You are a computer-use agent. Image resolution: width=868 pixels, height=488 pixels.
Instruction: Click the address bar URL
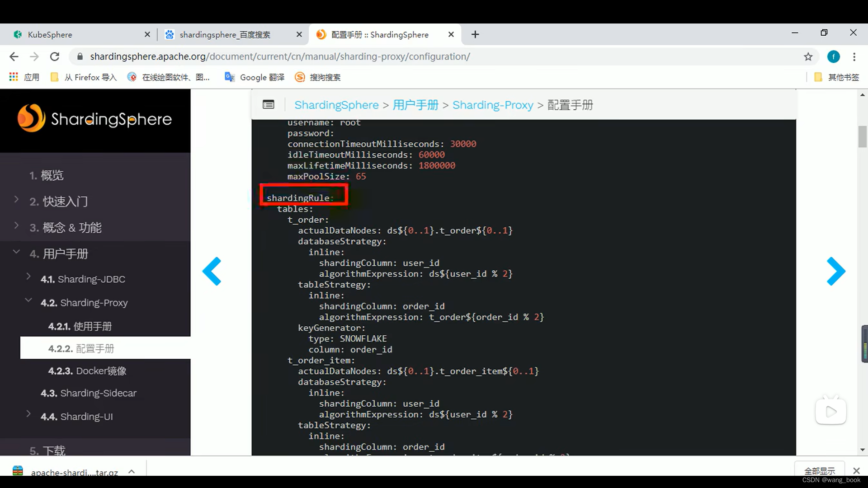pos(280,56)
